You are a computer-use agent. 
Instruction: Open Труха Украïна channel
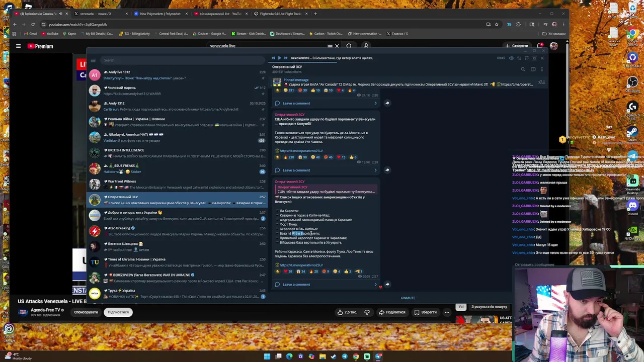tap(176, 293)
